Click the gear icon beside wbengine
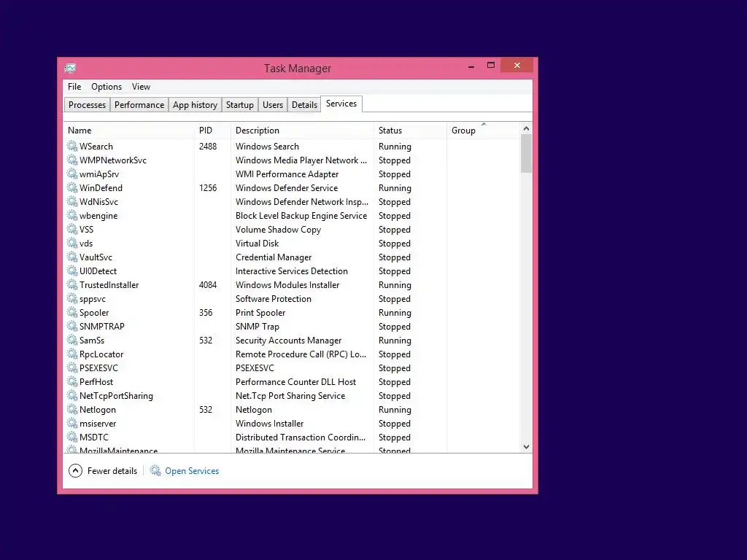The width and height of the screenshot is (747, 560). point(72,215)
